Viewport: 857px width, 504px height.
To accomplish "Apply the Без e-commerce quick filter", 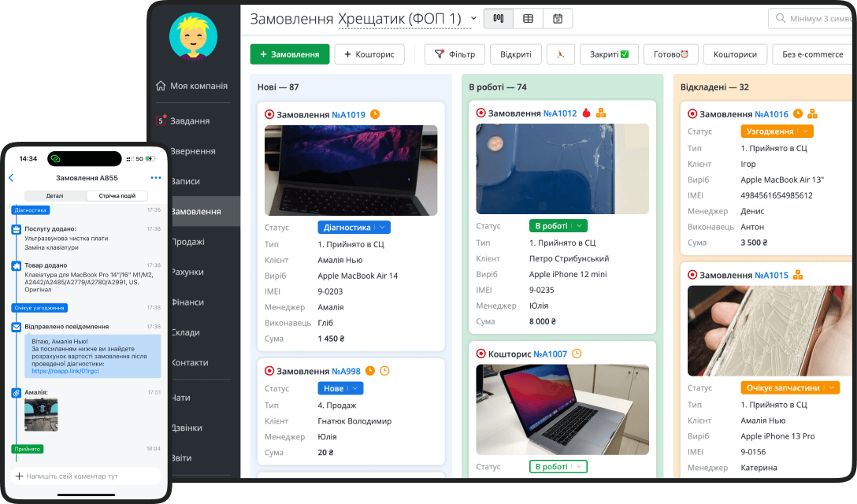I will point(813,54).
